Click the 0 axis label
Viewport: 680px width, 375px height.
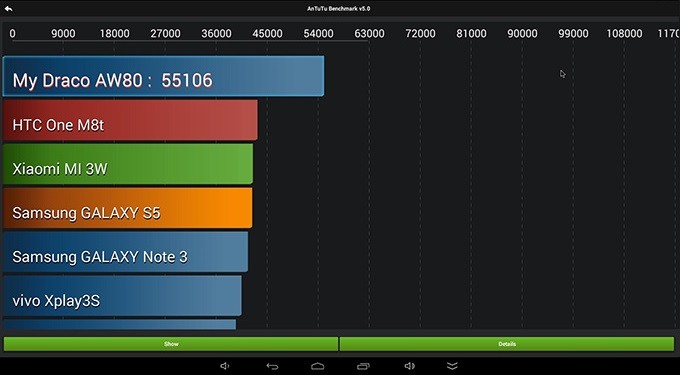coord(13,34)
